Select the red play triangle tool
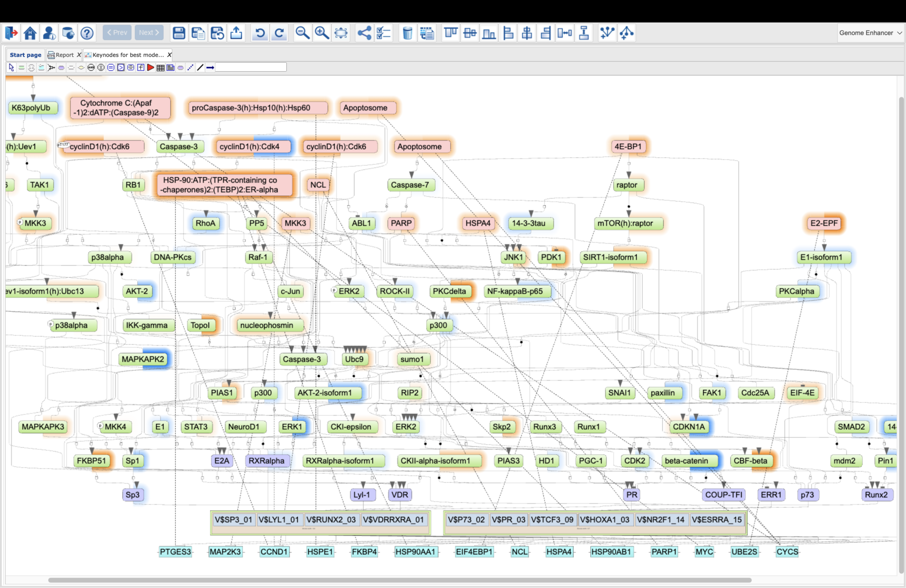Screen dimensions: 906x588 [x=150, y=67]
